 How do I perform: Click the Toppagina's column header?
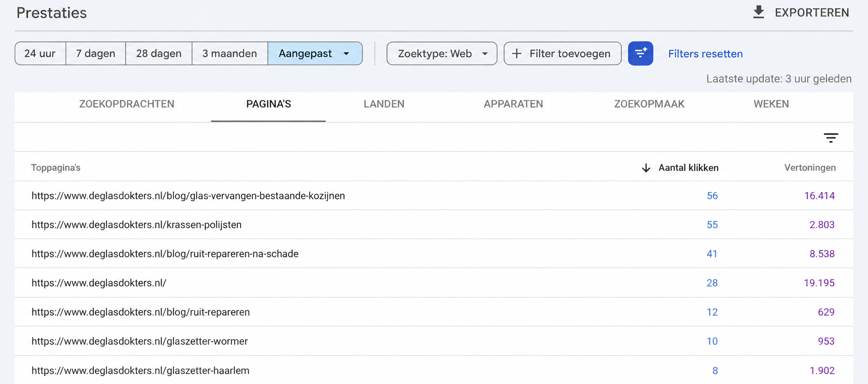[x=56, y=168]
